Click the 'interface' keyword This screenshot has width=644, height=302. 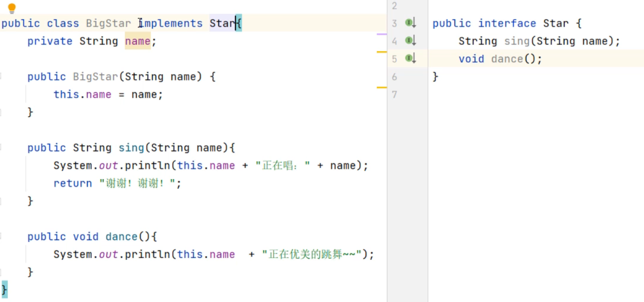507,23
